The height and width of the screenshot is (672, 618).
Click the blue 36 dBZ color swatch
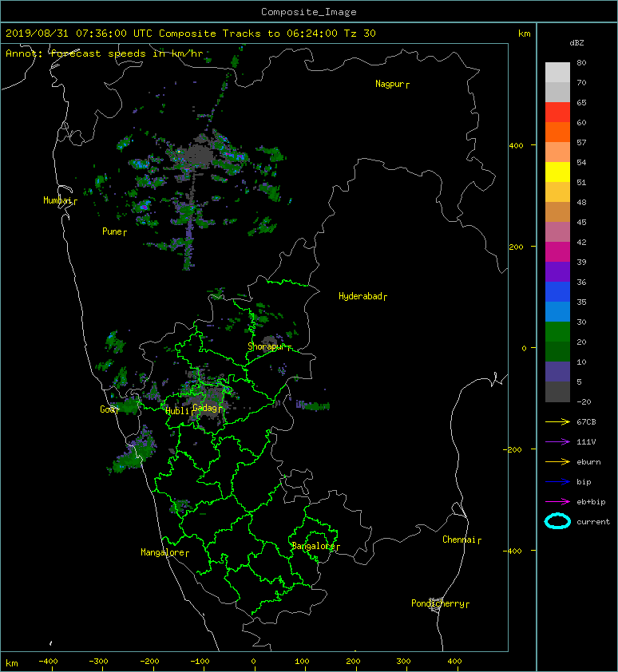point(557,291)
